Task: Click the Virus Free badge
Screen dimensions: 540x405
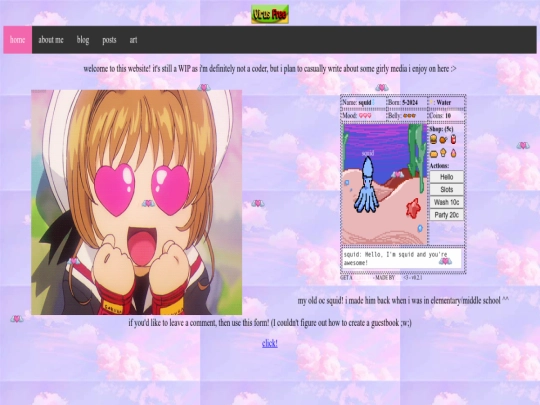Action: [x=270, y=14]
